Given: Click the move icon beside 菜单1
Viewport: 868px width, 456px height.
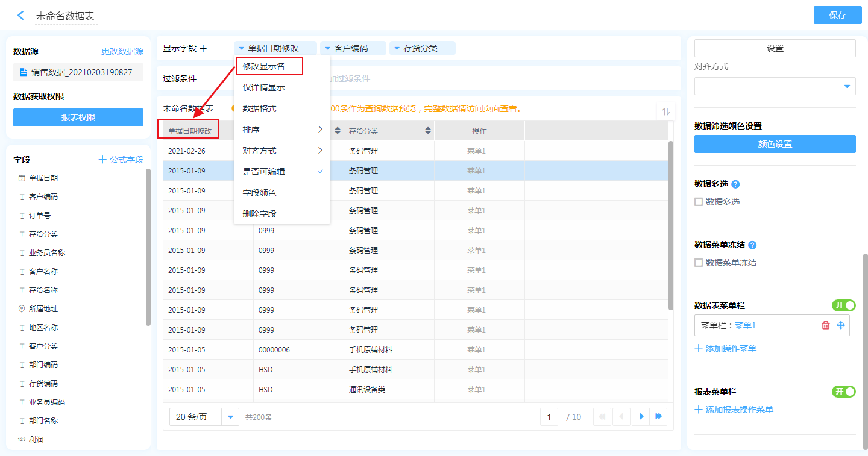Looking at the screenshot, I should click(x=841, y=325).
